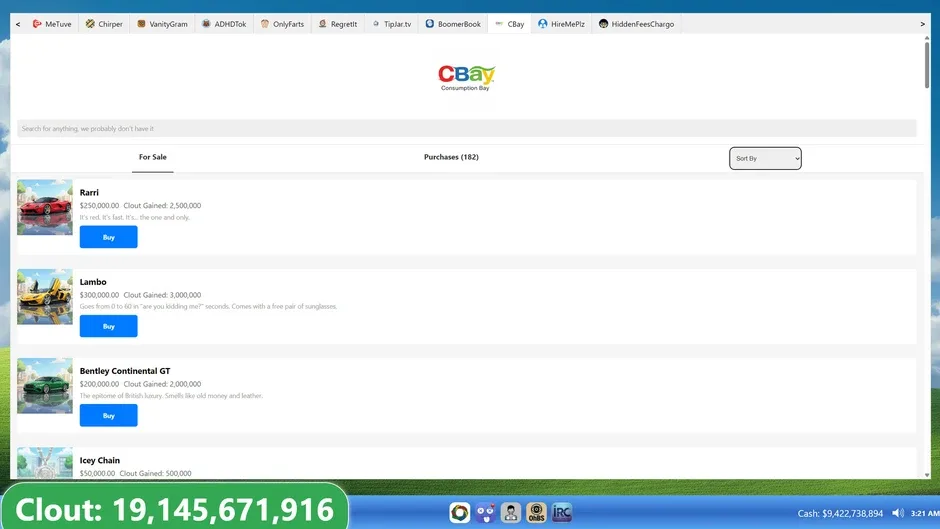Select the For Sale section

(153, 157)
